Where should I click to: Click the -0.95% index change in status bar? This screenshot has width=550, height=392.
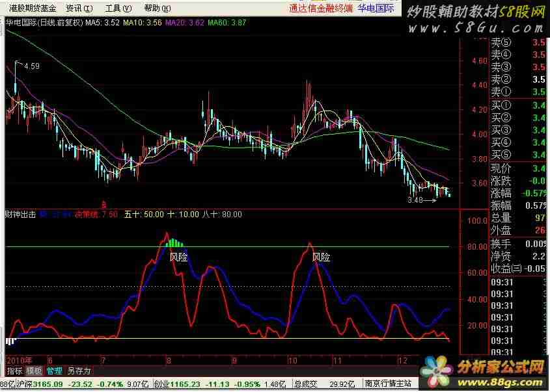[x=247, y=384]
